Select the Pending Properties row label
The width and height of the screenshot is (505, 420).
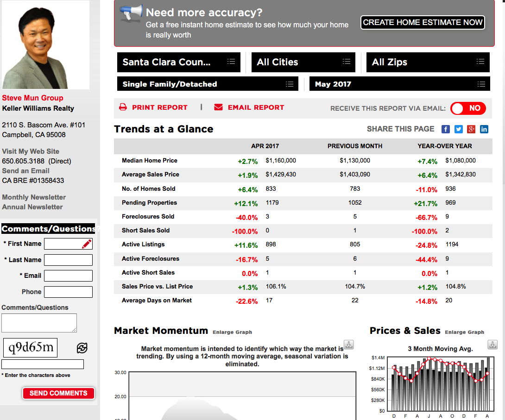click(150, 202)
